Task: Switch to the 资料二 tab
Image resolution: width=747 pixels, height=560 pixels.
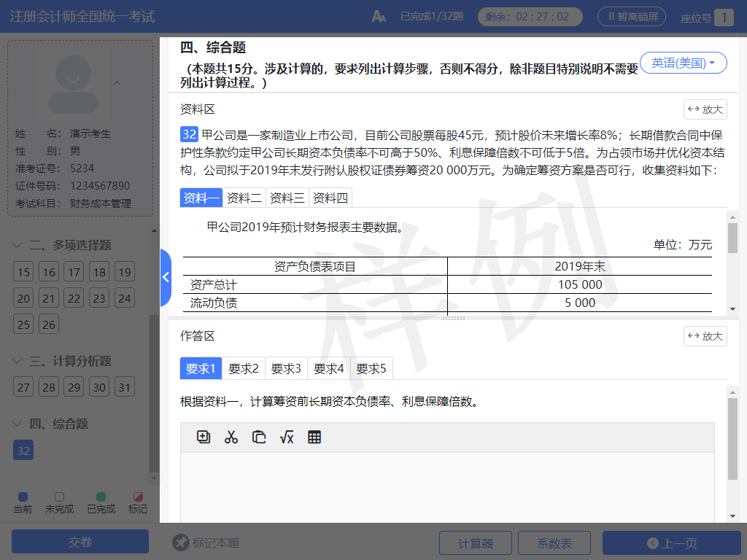Action: (242, 197)
